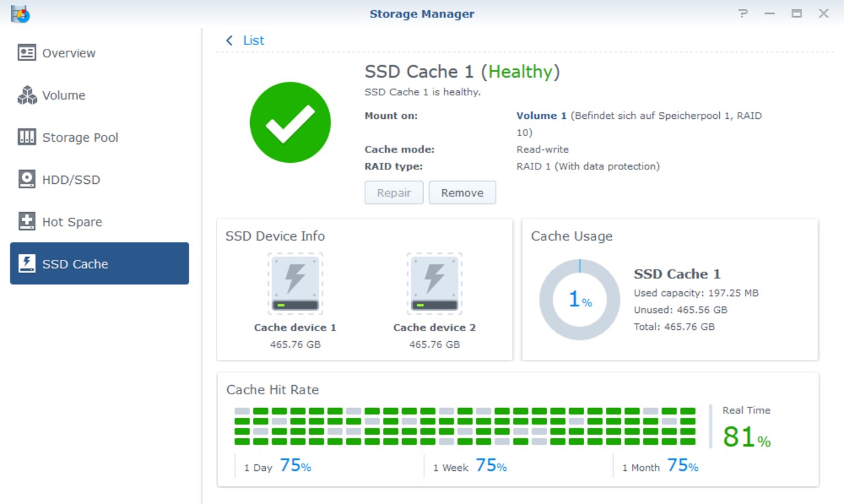This screenshot has height=504, width=844.
Task: Open the Overview section icon in sidebar
Action: pyautogui.click(x=27, y=53)
